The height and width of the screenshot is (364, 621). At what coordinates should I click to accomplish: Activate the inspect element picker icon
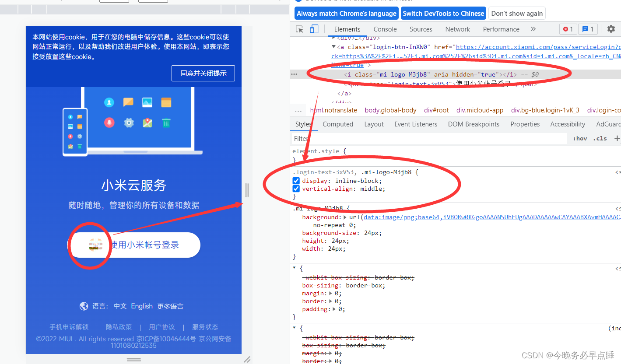click(x=299, y=29)
